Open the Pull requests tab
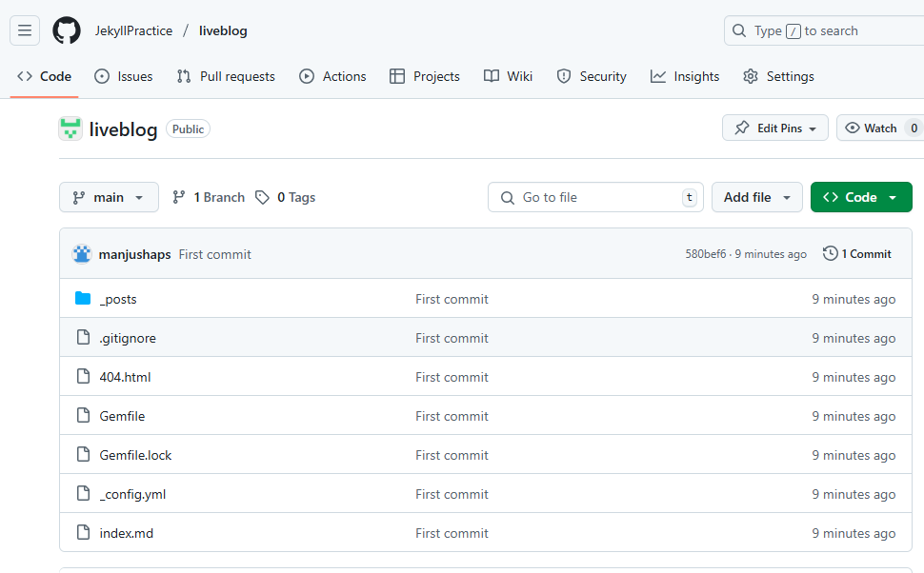Screen dimensions: 924x573 click(226, 76)
